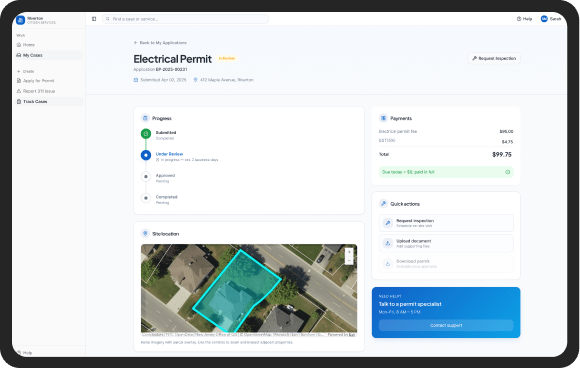Click the highlighted cyan parcel on the map

tap(237, 290)
